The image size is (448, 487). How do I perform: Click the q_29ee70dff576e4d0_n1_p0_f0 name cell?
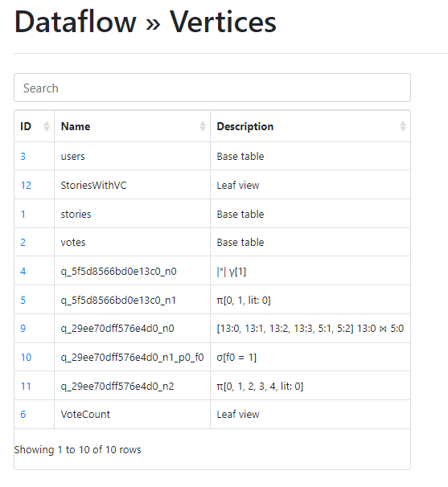click(x=132, y=358)
